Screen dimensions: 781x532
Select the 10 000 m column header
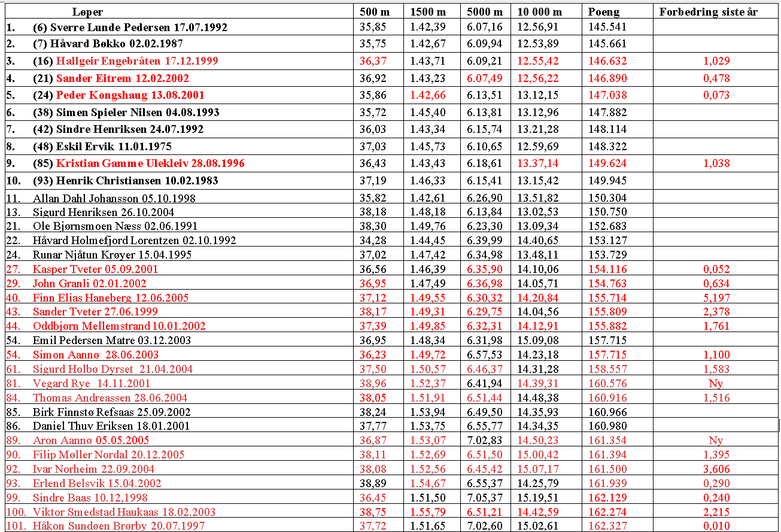click(x=539, y=12)
